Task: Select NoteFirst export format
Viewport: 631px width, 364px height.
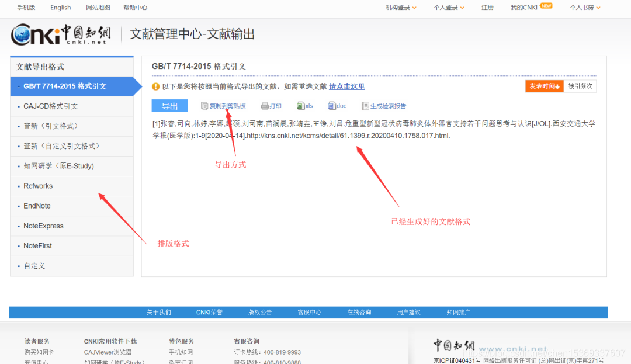Action: (x=72, y=246)
